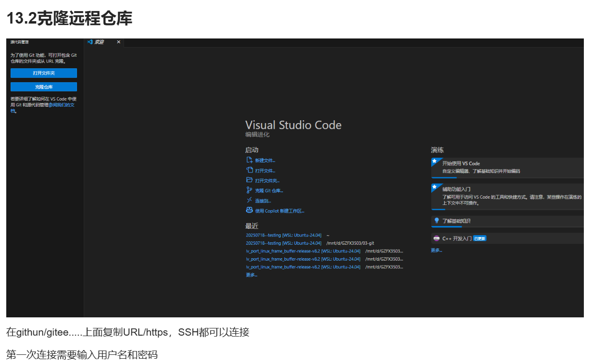Click the Git branch icon beside 克隆 Git 仓库...

coord(249,190)
